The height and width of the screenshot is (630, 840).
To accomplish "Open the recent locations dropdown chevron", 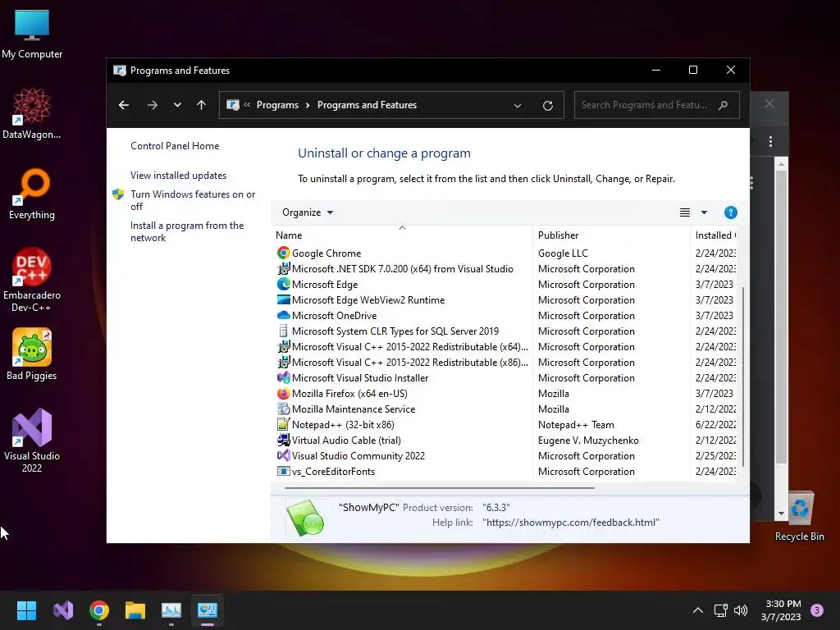I will [x=177, y=105].
